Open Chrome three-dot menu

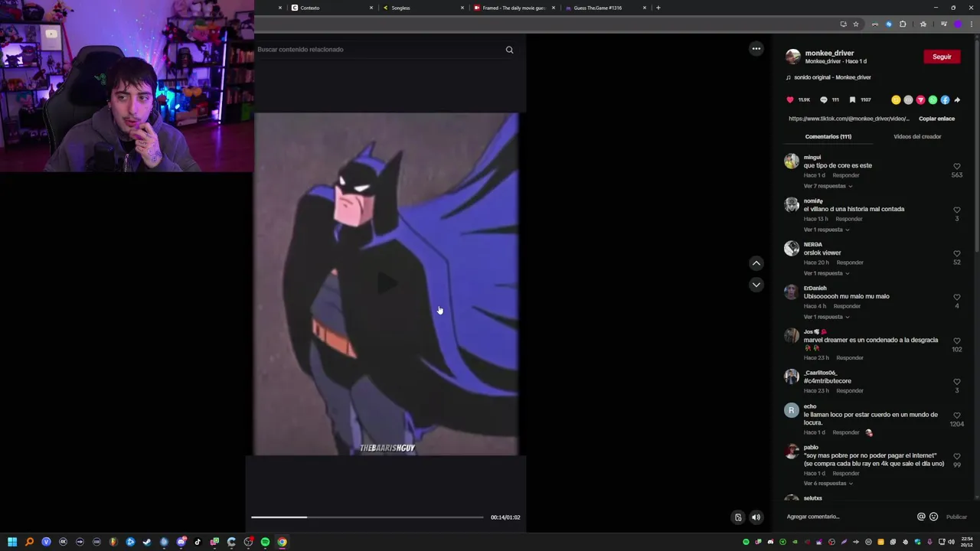tap(970, 24)
